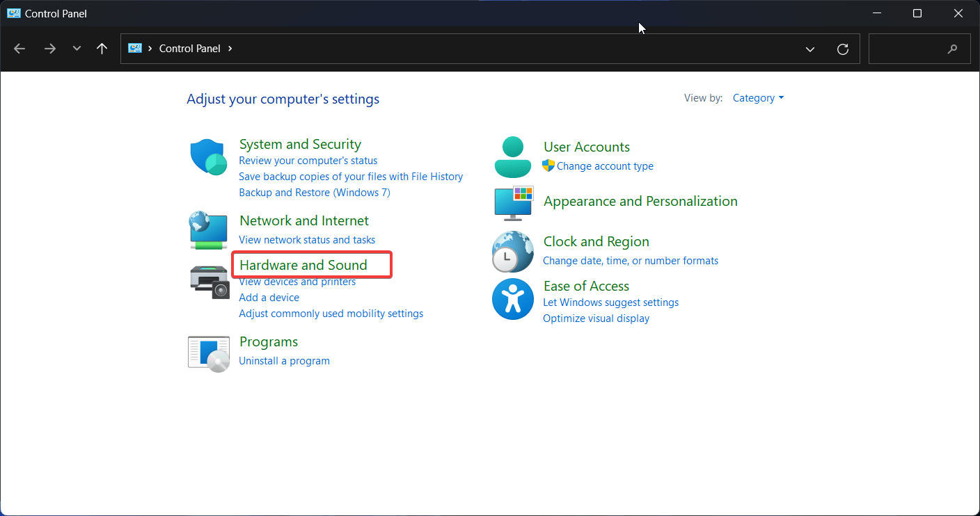
Task: Click View devices and printers
Action: pos(297,282)
